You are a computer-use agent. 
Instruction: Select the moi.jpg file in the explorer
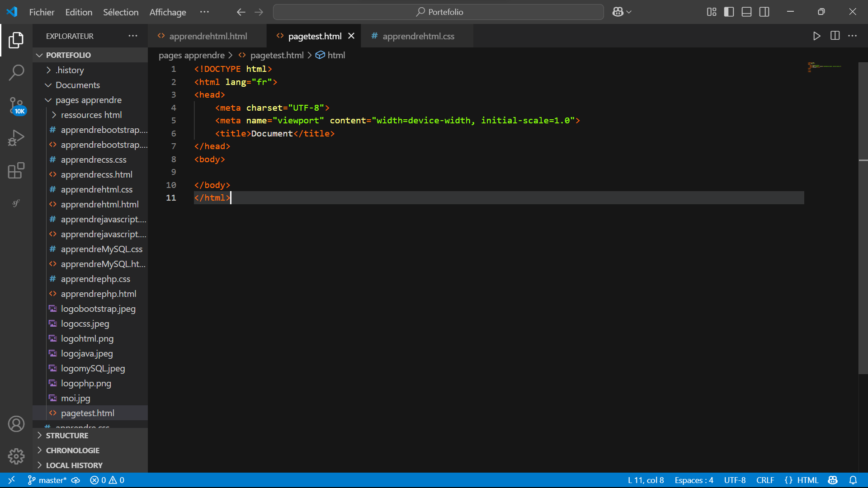point(75,398)
